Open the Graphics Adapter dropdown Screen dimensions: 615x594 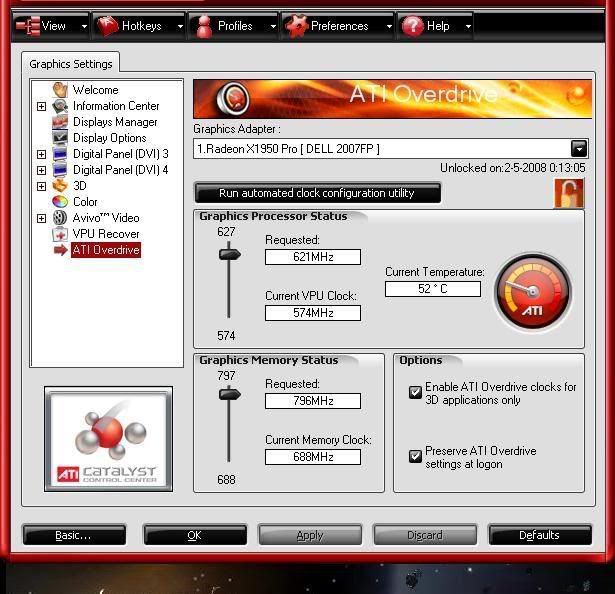tap(578, 149)
